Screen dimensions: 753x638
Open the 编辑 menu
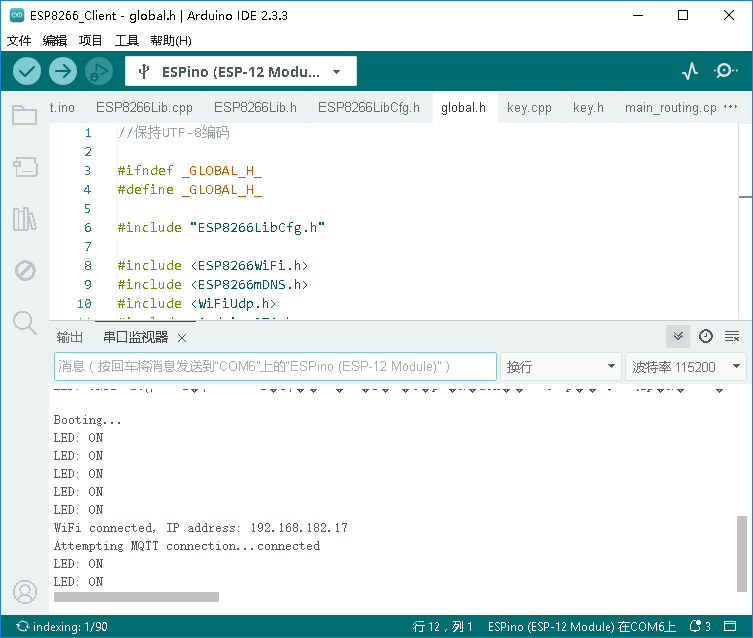pos(55,40)
